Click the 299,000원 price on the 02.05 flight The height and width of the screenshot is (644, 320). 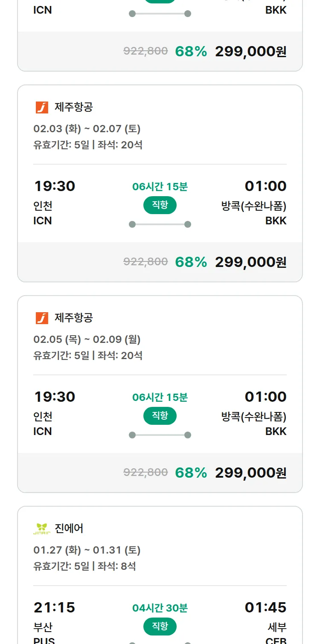(250, 473)
